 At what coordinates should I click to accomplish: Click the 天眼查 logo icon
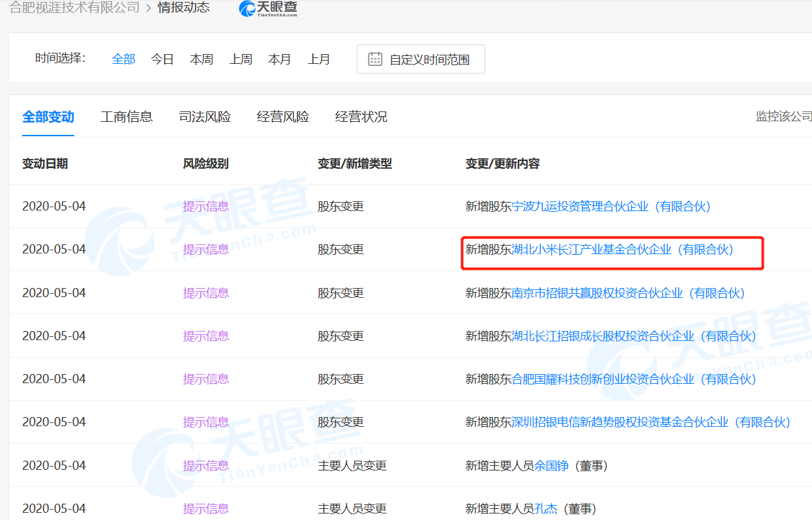pyautogui.click(x=247, y=8)
